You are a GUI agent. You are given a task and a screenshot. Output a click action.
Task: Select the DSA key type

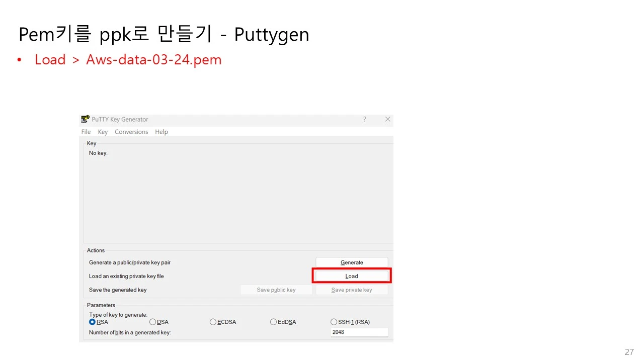pyautogui.click(x=152, y=322)
